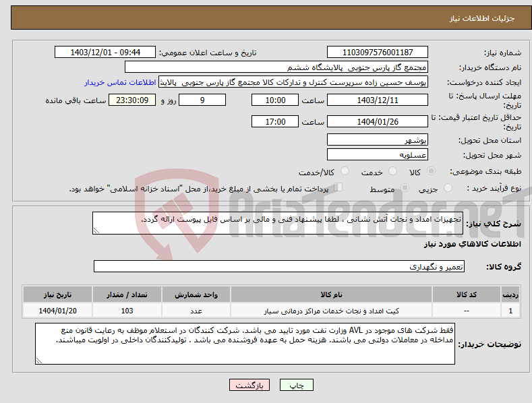Click the need number field 1103097576001187
Viewport: 532px width, 403px height.
click(378, 53)
